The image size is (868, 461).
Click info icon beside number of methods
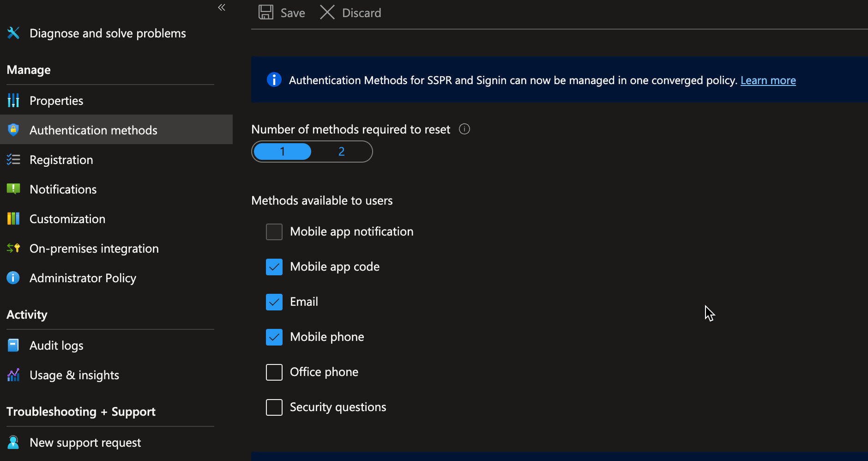pos(464,129)
